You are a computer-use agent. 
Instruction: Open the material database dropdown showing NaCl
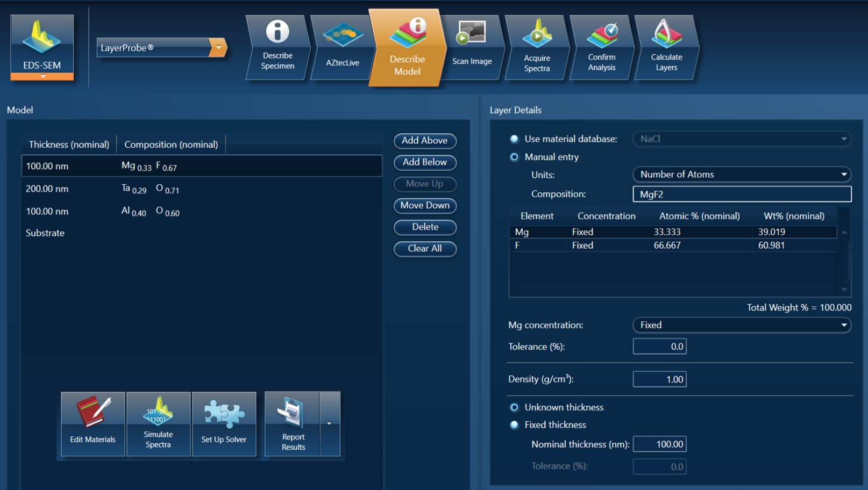click(742, 139)
